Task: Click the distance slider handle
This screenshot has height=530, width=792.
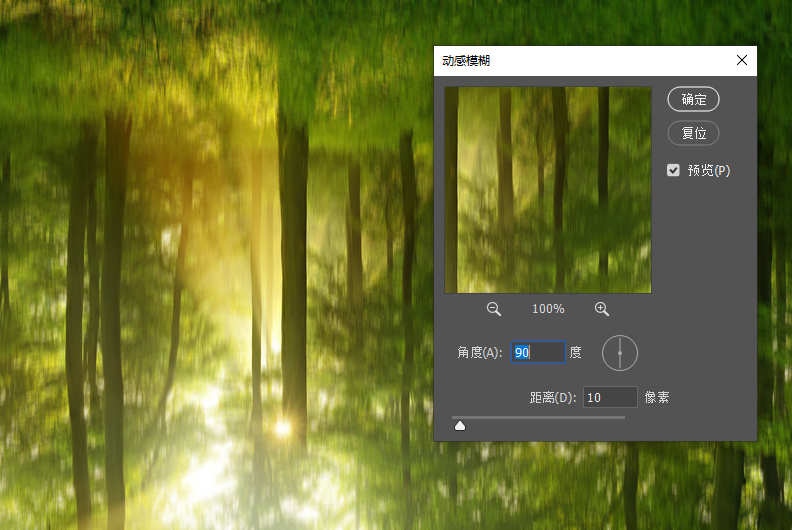Action: [x=460, y=426]
